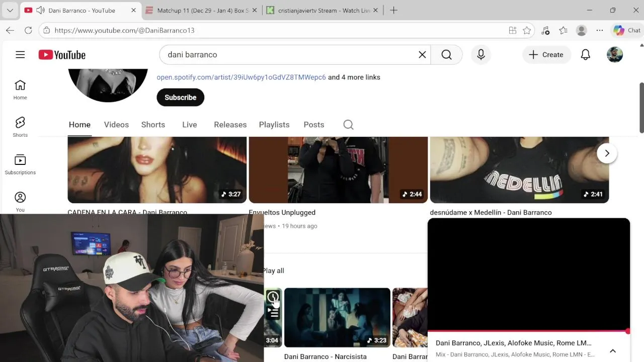This screenshot has height=362, width=644.
Task: Switch to the Posts channel tab
Action: [314, 125]
